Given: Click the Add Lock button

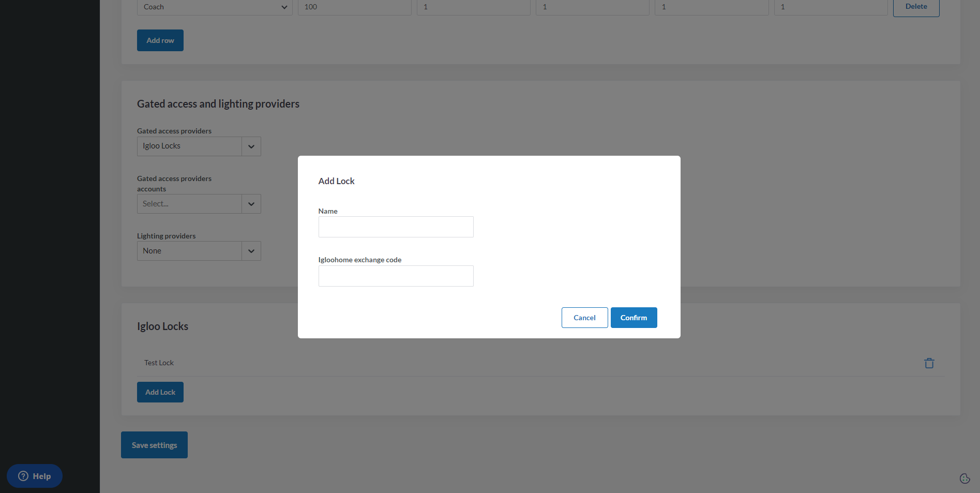Looking at the screenshot, I should point(160,392).
